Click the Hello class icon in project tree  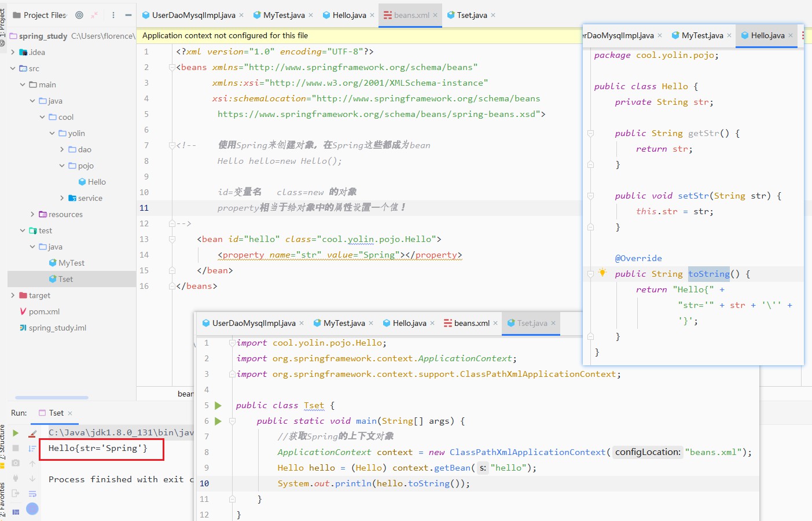(x=82, y=182)
